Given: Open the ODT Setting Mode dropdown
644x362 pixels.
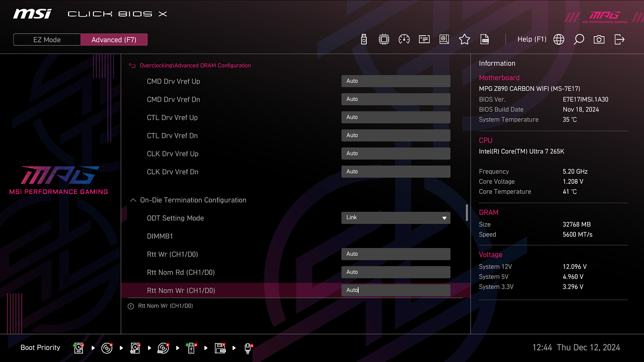Looking at the screenshot, I should coord(396,218).
